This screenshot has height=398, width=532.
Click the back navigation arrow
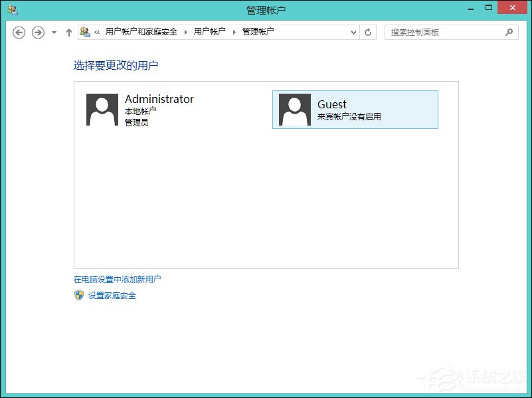click(19, 32)
